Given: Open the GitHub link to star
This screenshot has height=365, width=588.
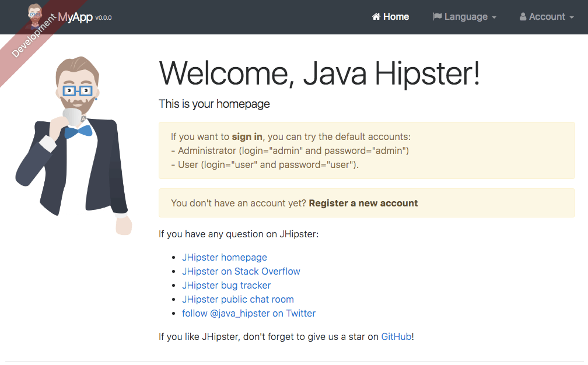Looking at the screenshot, I should pyautogui.click(x=396, y=336).
